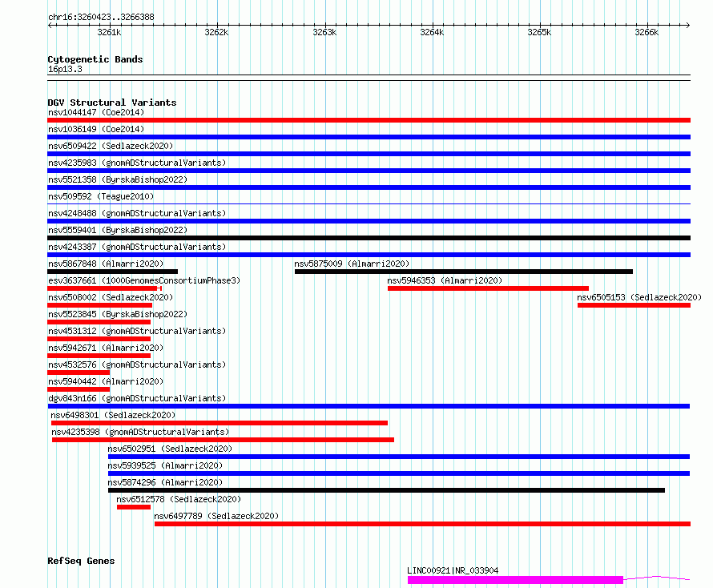Screen dimensions: 713x588
Task: Click nsv5875009 (Almarri2020) label
Action: pos(352,264)
